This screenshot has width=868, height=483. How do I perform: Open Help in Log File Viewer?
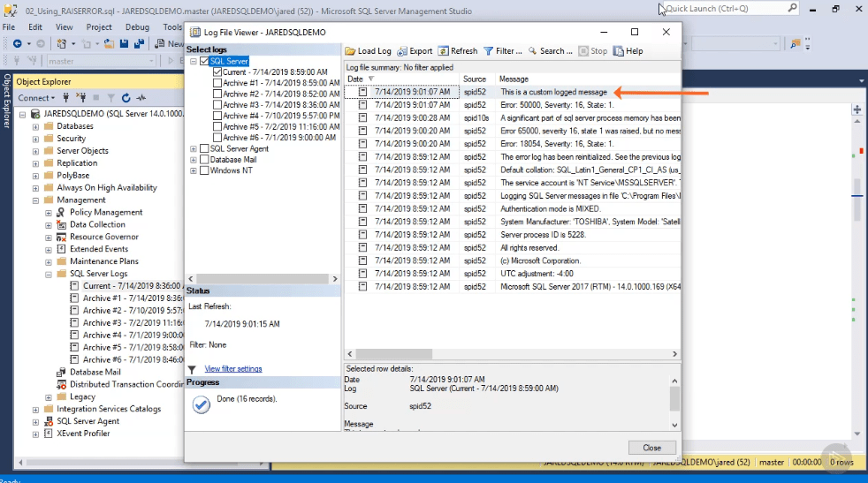click(x=628, y=51)
